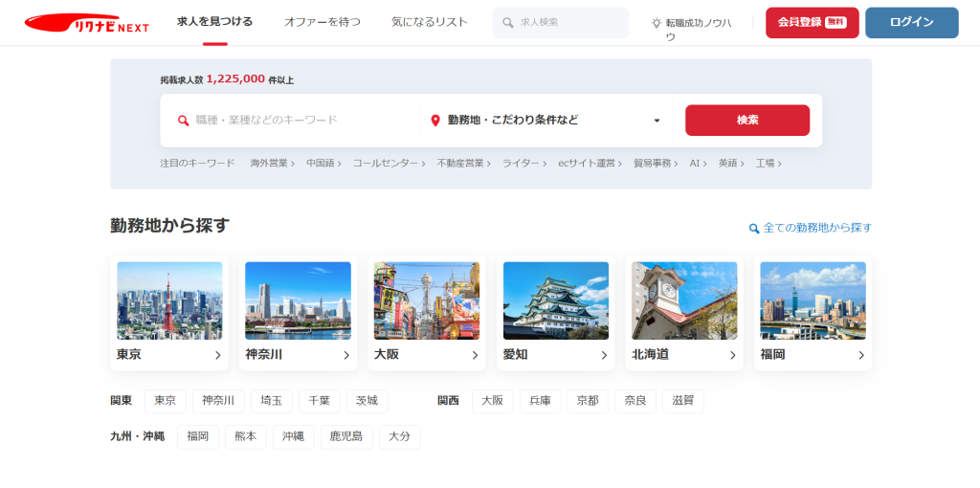The image size is (980, 488).
Task: Open the 気になるリスト tab
Action: pyautogui.click(x=430, y=22)
